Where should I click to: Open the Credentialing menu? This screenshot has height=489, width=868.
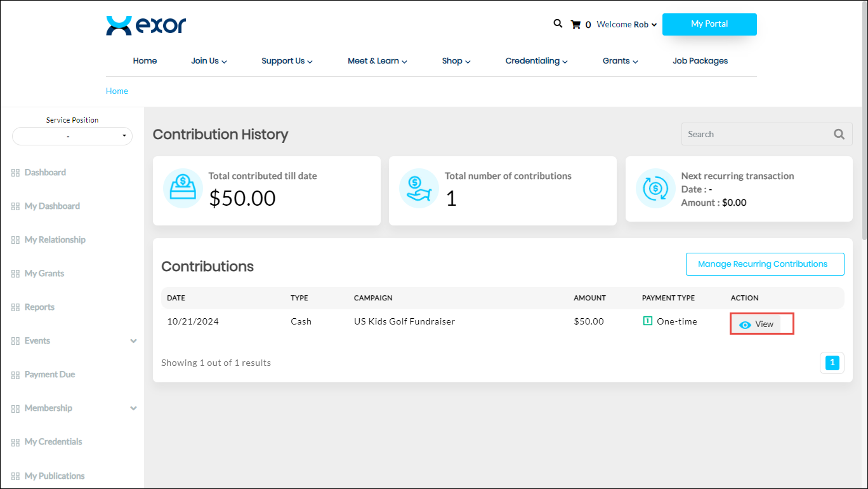coord(536,61)
